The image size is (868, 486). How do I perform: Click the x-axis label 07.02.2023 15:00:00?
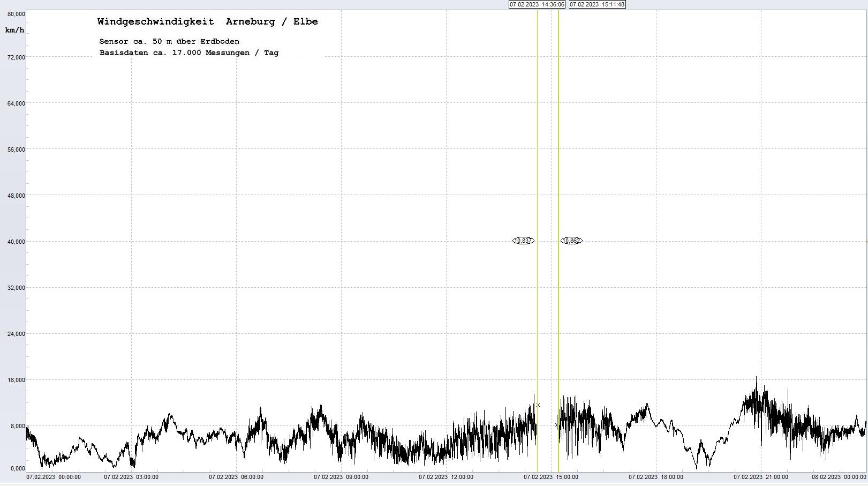coord(551,477)
